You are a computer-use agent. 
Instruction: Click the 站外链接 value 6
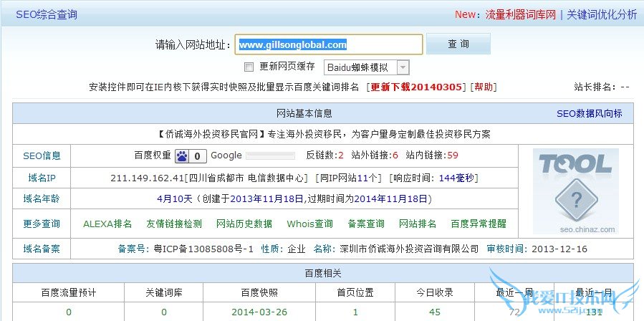click(x=395, y=155)
